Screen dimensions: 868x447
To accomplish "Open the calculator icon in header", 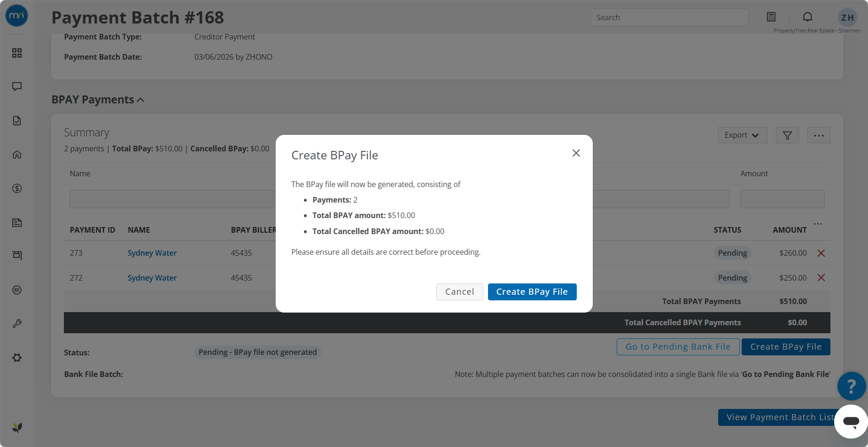I will pyautogui.click(x=771, y=17).
